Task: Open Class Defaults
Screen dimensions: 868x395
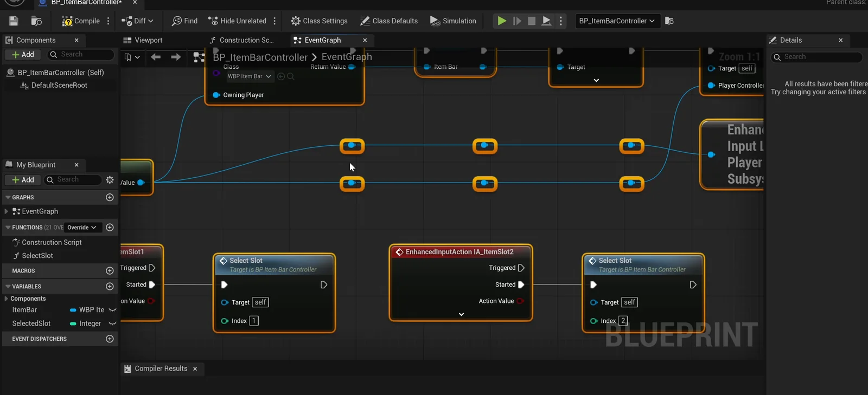Action: pyautogui.click(x=389, y=21)
